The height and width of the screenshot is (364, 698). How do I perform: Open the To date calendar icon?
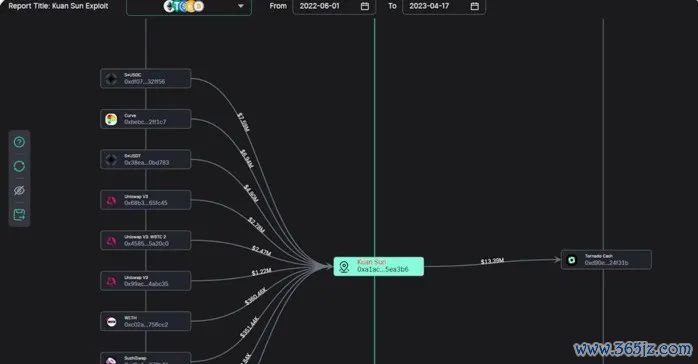coord(475,6)
